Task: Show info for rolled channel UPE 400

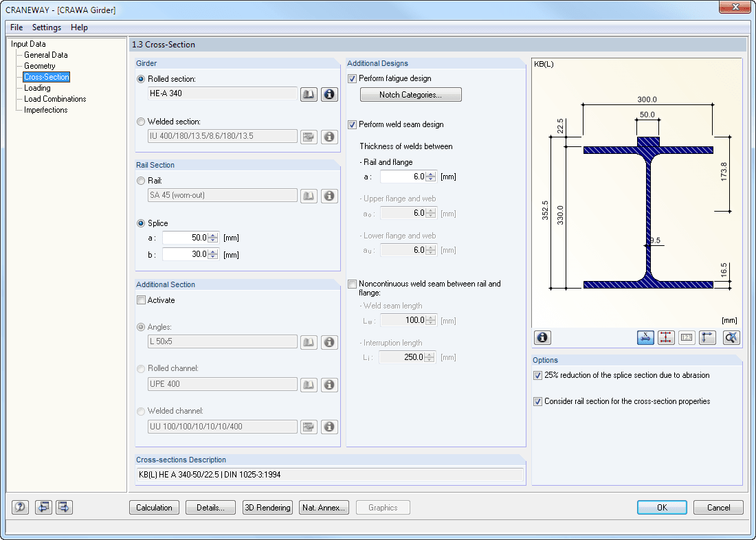Action: (329, 385)
